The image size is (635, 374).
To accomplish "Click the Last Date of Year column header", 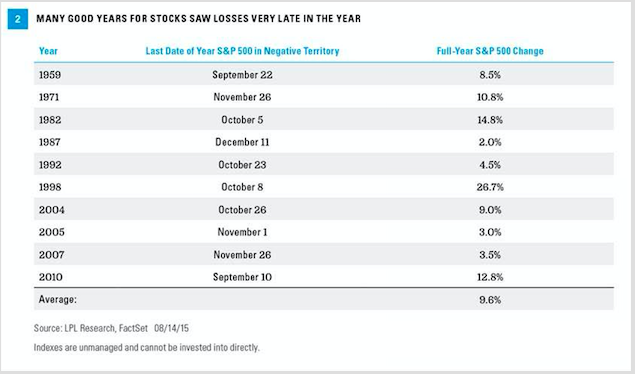I will tap(242, 51).
